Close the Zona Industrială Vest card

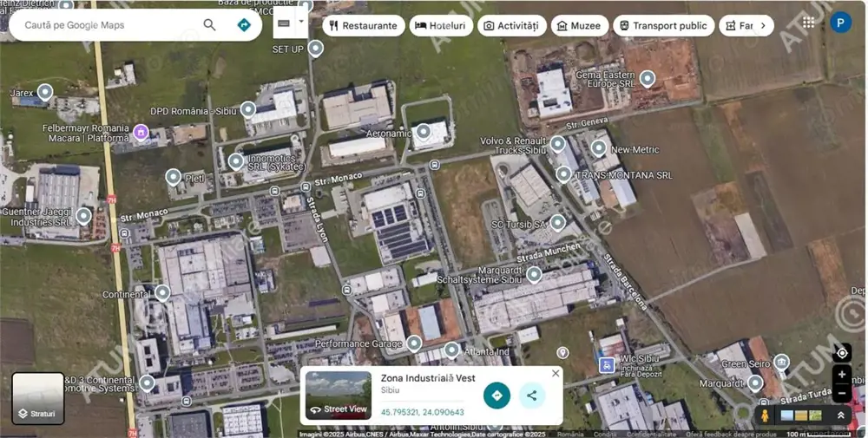click(556, 373)
